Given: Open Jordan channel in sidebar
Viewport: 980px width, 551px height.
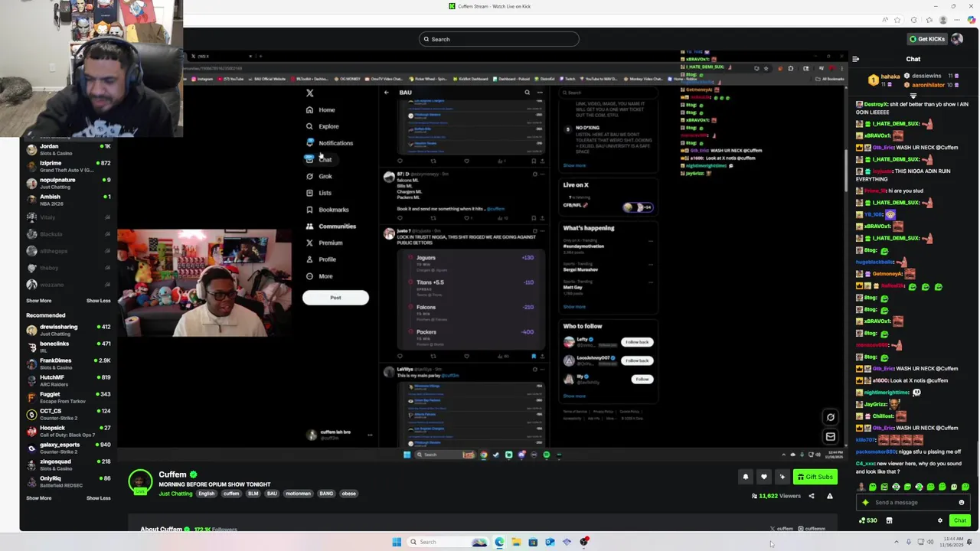Looking at the screenshot, I should [x=68, y=149].
